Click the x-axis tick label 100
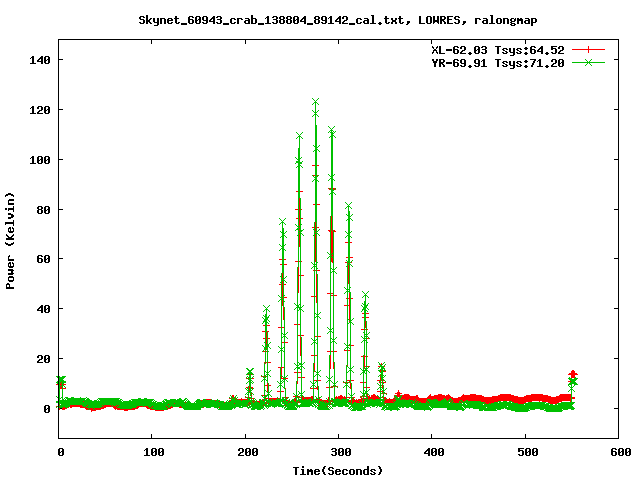 pos(154,452)
